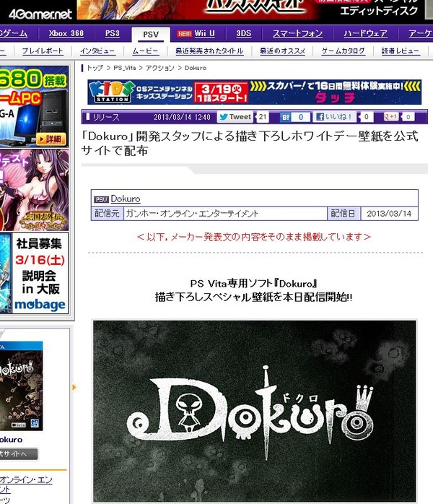
Task: Click the Kids Station banner ad
Action: click(255, 92)
